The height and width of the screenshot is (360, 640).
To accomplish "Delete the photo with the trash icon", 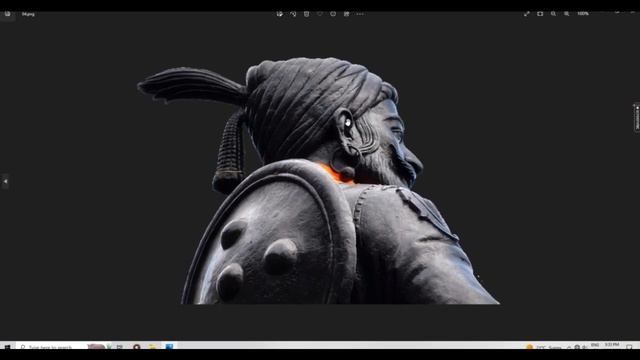I will point(307,14).
